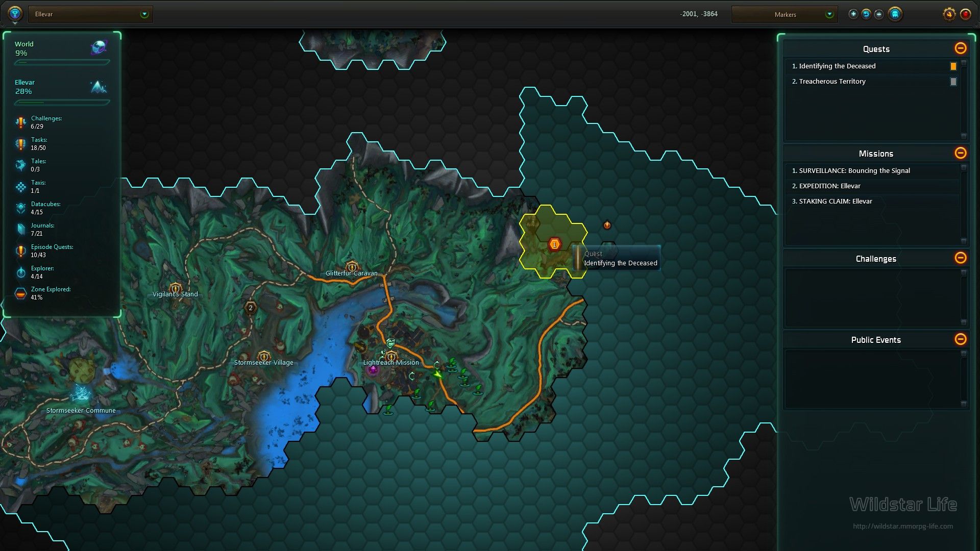The width and height of the screenshot is (980, 551).
Task: Click the Tasks 18/50 icon
Action: coord(20,144)
